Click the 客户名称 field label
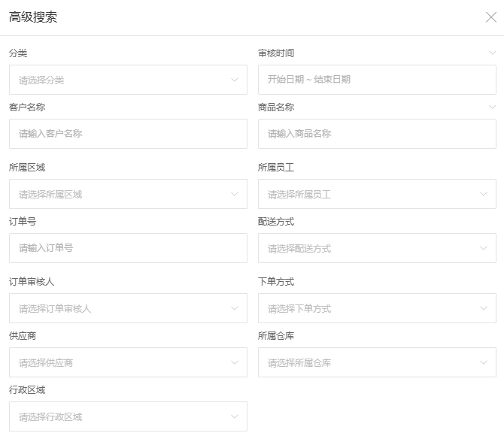This screenshot has width=504, height=436. (27, 107)
